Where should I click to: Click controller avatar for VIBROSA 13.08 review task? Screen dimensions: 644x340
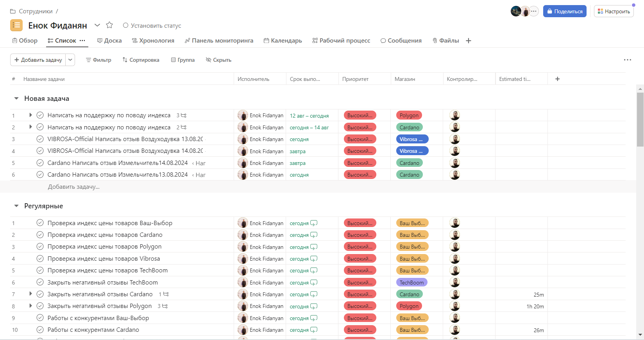click(x=454, y=139)
